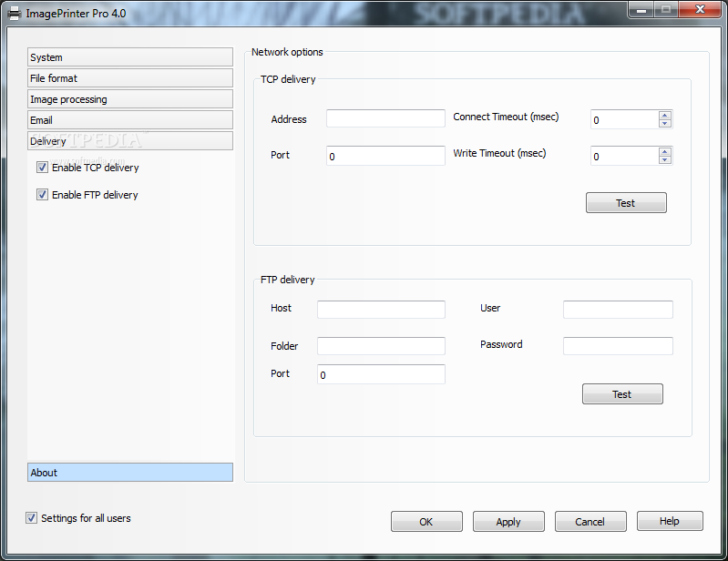The height and width of the screenshot is (561, 728).
Task: Decrease Connect Timeout with down arrow
Action: tap(665, 124)
